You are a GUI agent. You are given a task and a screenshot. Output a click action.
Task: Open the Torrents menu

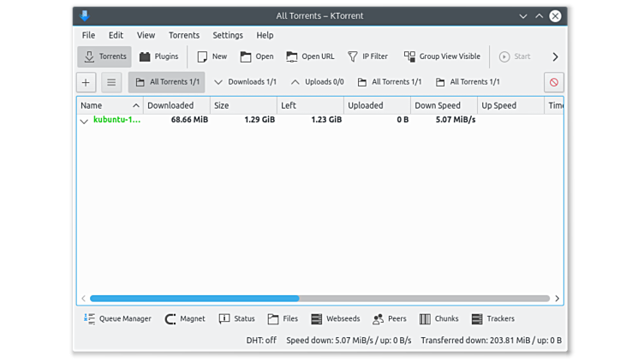(184, 35)
